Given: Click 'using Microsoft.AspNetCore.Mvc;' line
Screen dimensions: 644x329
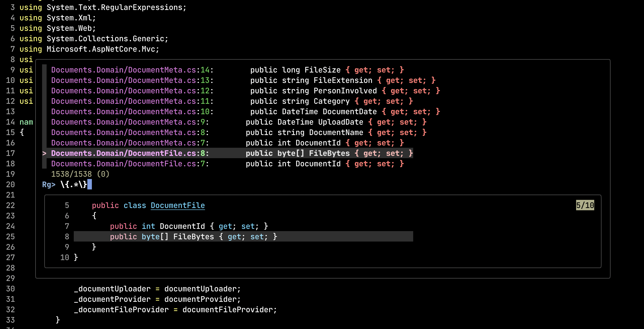Looking at the screenshot, I should (90, 49).
